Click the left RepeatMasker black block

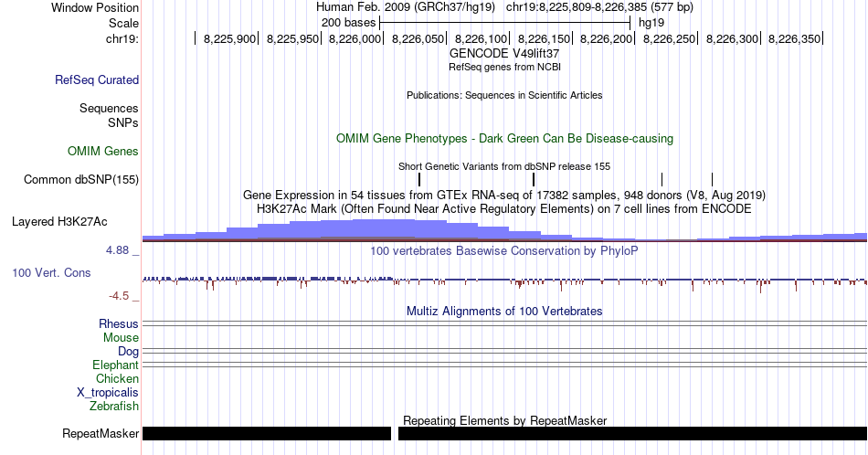tap(267, 433)
